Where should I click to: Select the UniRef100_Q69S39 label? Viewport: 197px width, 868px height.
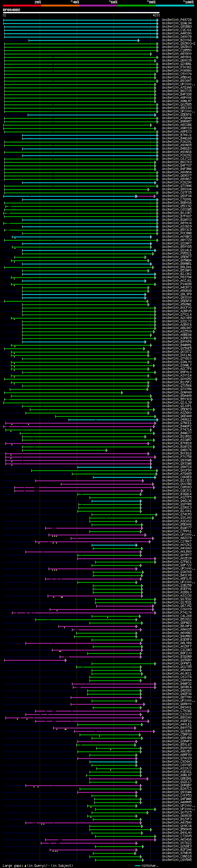coord(177,61)
